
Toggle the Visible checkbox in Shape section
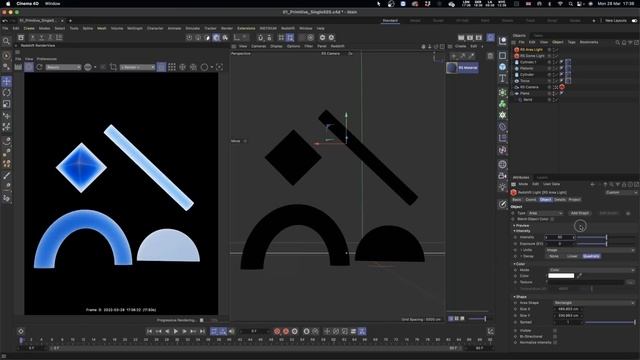(x=555, y=331)
